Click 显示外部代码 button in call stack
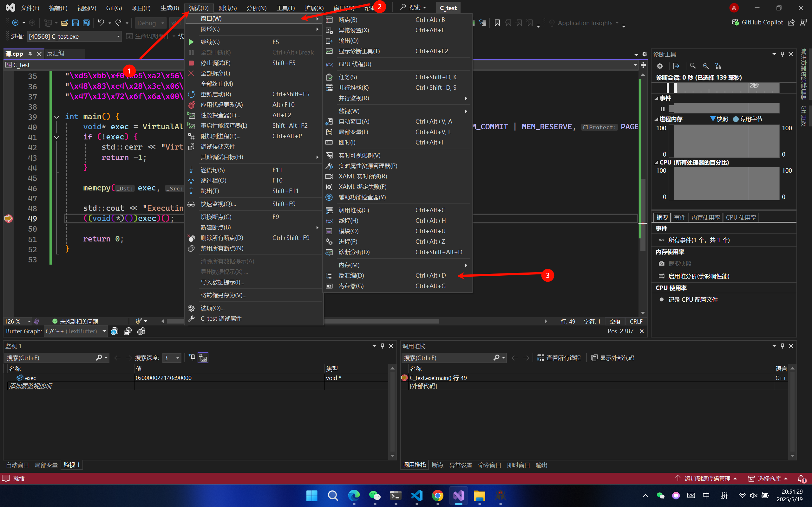The image size is (812, 507). point(612,358)
